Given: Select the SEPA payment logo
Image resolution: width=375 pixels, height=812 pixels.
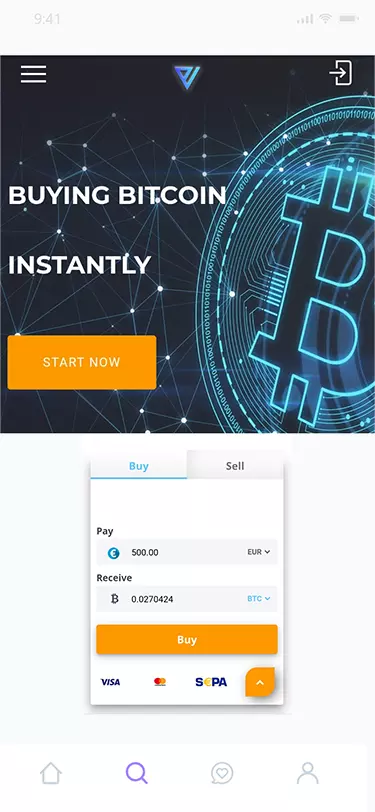Looking at the screenshot, I should click(211, 682).
